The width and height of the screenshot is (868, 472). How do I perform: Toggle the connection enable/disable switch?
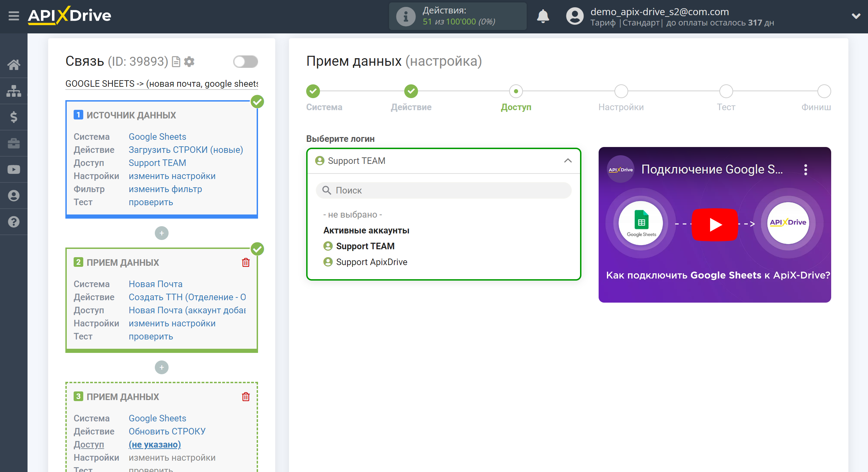click(x=245, y=62)
